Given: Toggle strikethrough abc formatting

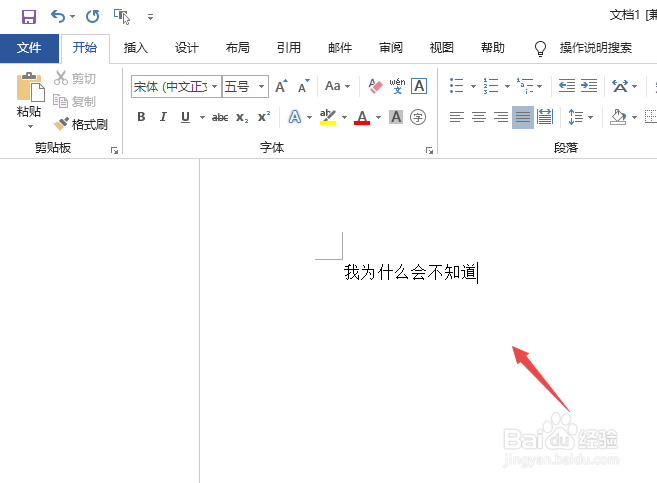Looking at the screenshot, I should click(x=220, y=117).
